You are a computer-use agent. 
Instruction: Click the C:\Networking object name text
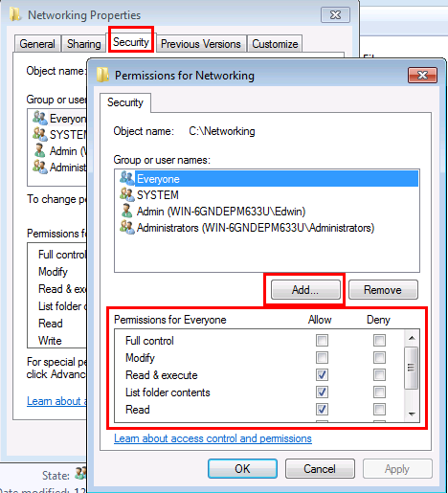[x=222, y=131]
